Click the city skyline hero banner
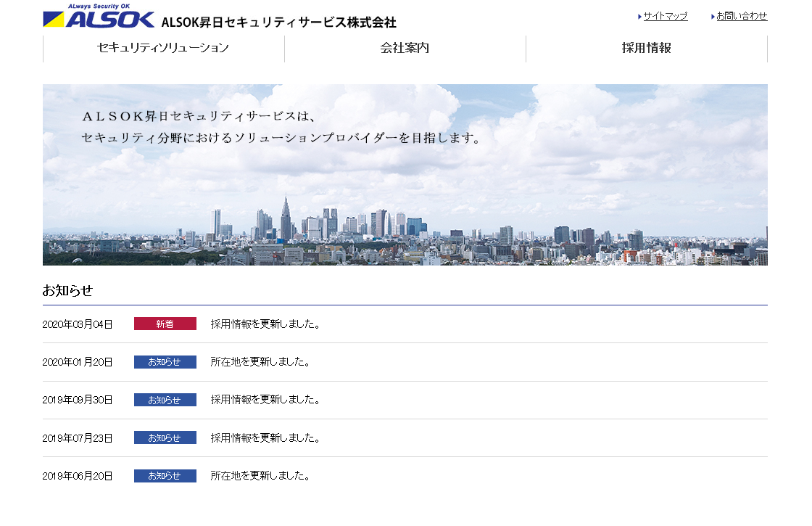 point(405,175)
